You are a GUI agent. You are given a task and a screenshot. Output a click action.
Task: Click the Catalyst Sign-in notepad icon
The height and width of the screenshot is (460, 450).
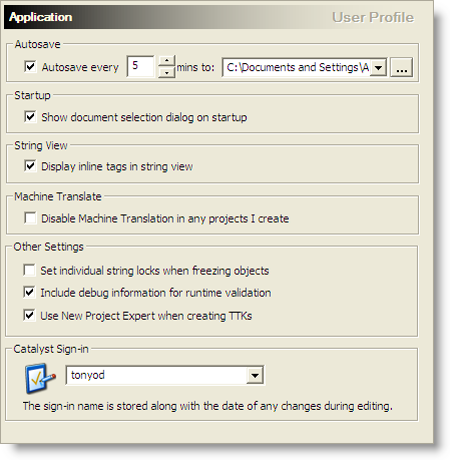40,378
